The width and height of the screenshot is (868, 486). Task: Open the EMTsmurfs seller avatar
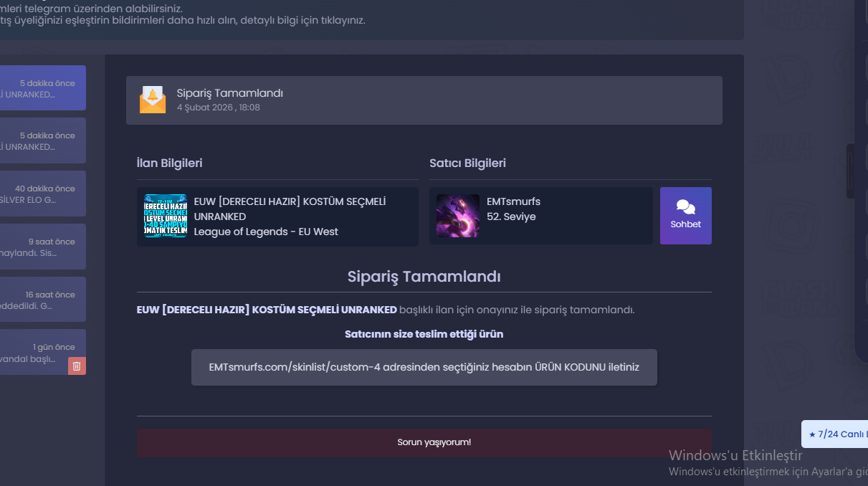click(x=458, y=216)
